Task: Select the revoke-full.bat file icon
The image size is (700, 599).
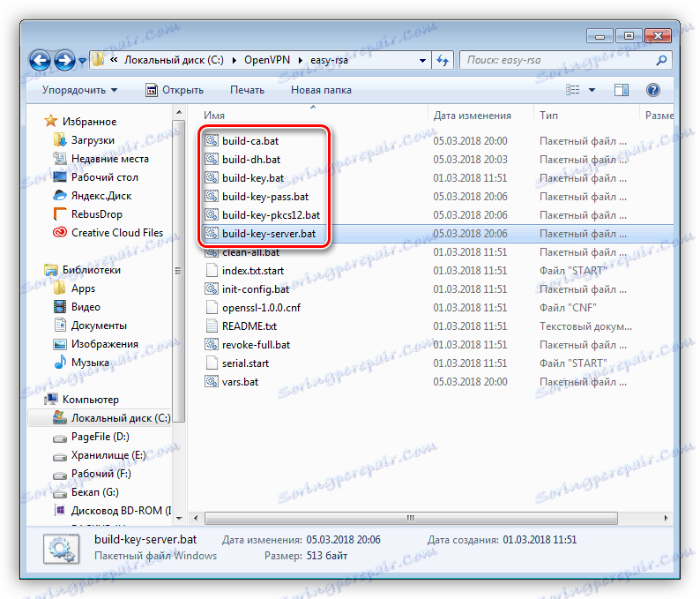Action: (212, 344)
